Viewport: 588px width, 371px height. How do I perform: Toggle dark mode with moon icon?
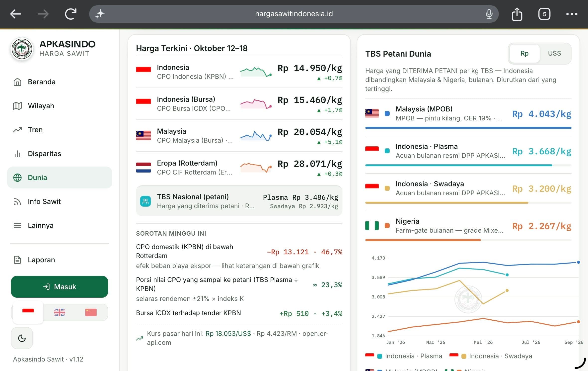point(22,338)
